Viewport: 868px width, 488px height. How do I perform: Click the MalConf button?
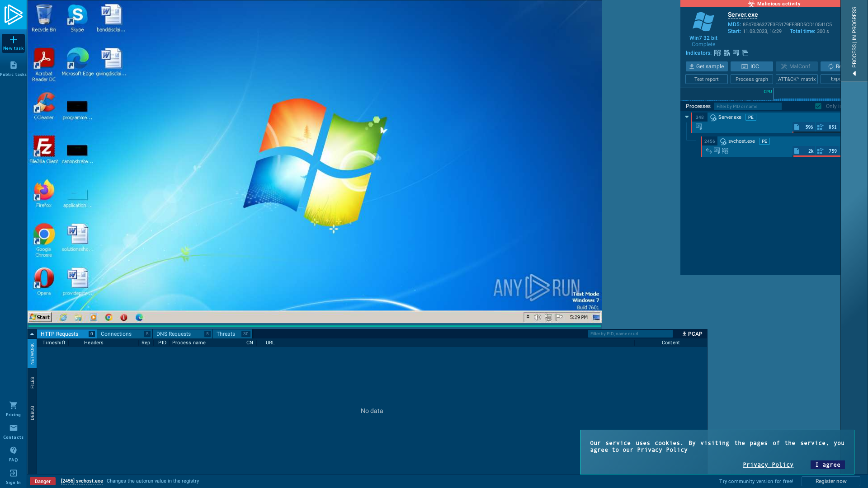tap(797, 66)
